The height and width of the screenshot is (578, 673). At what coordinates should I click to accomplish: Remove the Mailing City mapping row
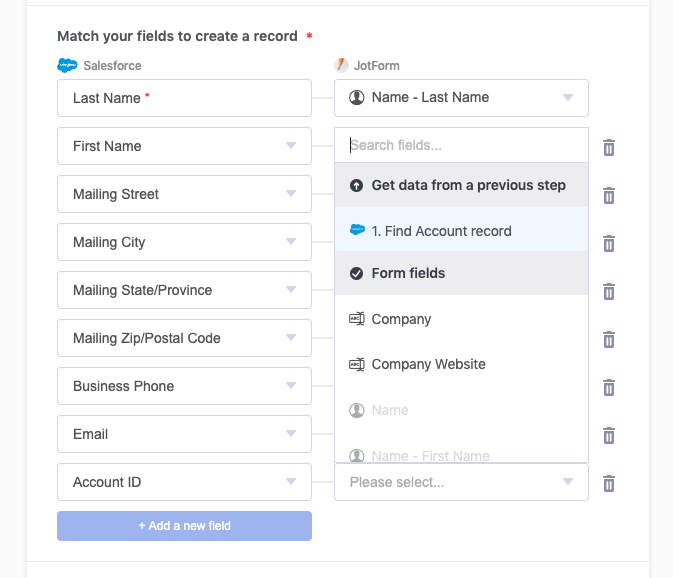608,244
